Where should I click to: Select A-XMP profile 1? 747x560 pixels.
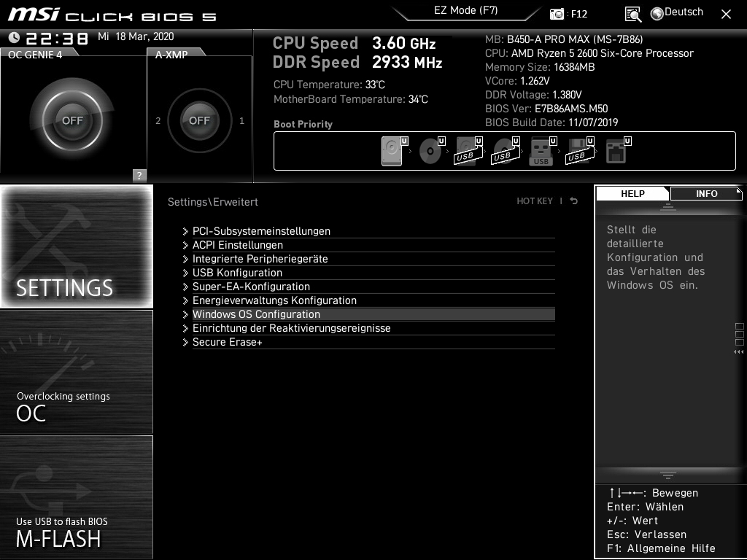coord(241,120)
